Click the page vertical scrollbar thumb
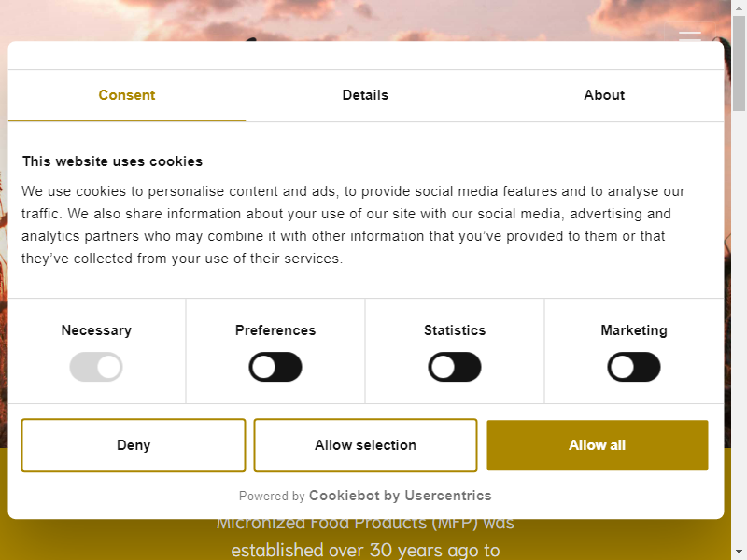 pyautogui.click(x=739, y=63)
